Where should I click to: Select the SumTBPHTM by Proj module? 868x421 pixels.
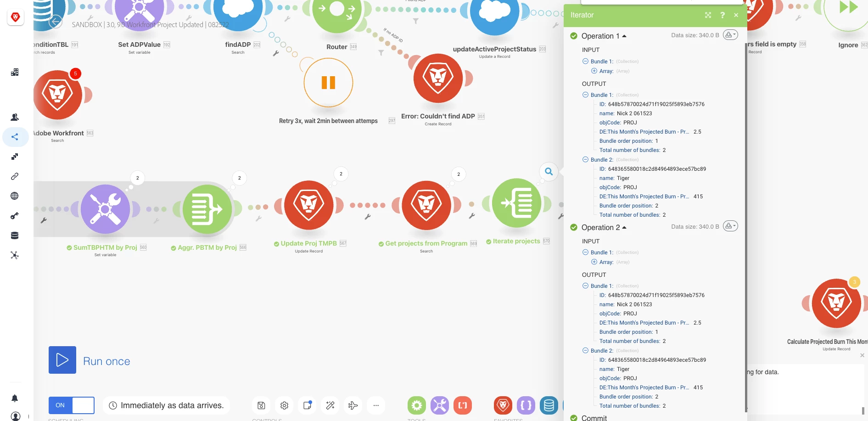[x=105, y=209]
